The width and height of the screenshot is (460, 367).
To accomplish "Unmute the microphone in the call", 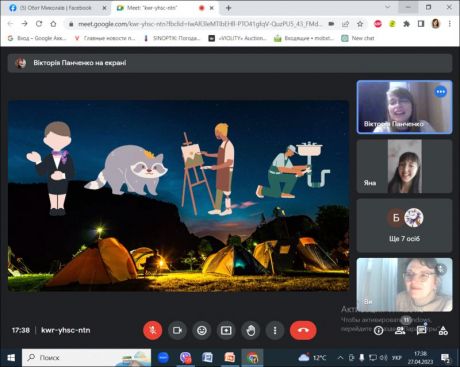I will pyautogui.click(x=153, y=330).
